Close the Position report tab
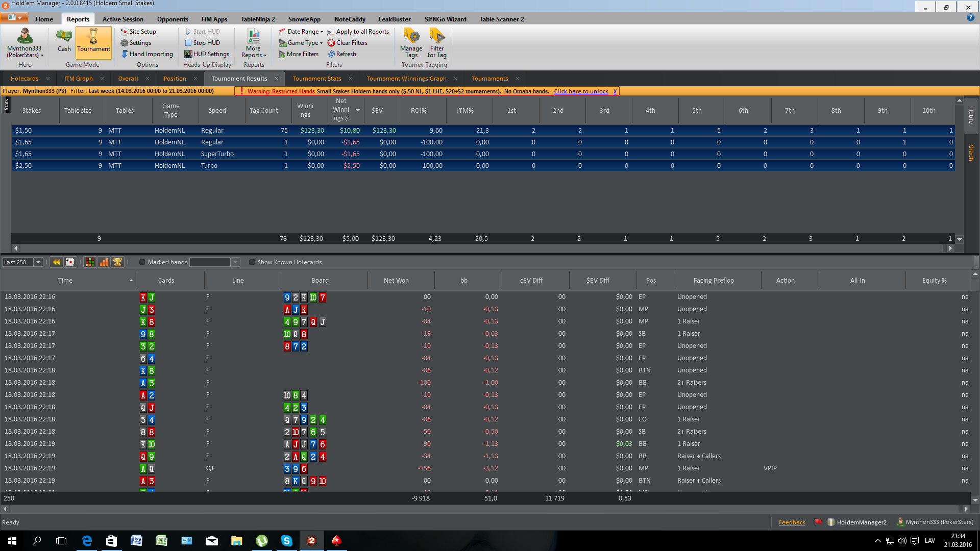The image size is (980, 551). (196, 79)
